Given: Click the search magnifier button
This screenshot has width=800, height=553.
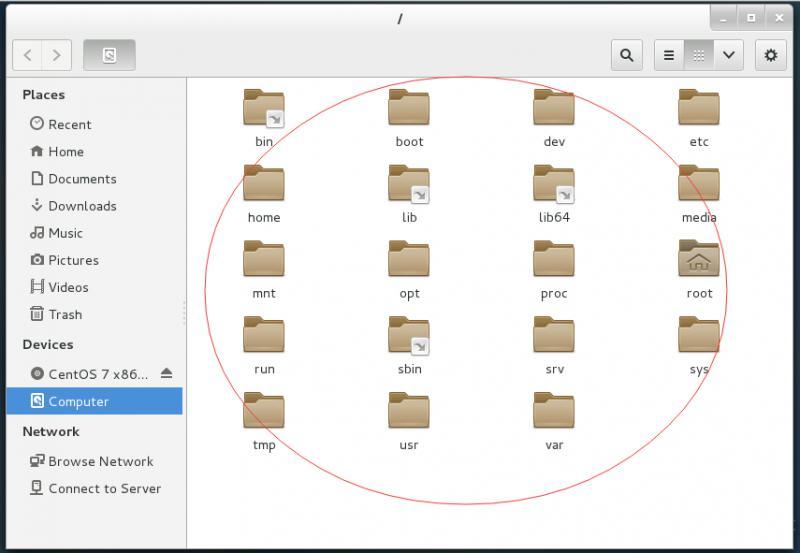Looking at the screenshot, I should click(627, 55).
